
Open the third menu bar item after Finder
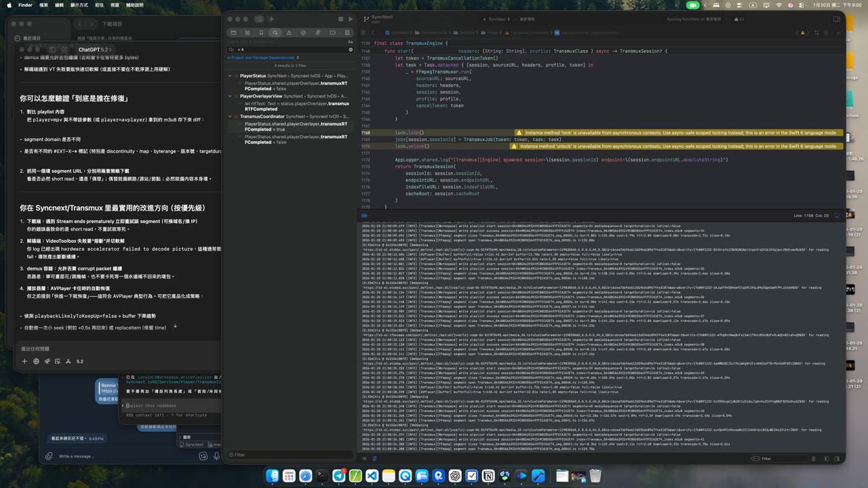point(79,5)
